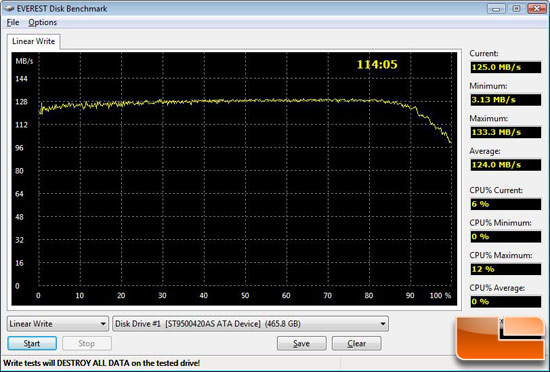This screenshot has height=372, width=550.
Task: Minimize the EVEREST Disk Benchmark window
Action: click(496, 8)
